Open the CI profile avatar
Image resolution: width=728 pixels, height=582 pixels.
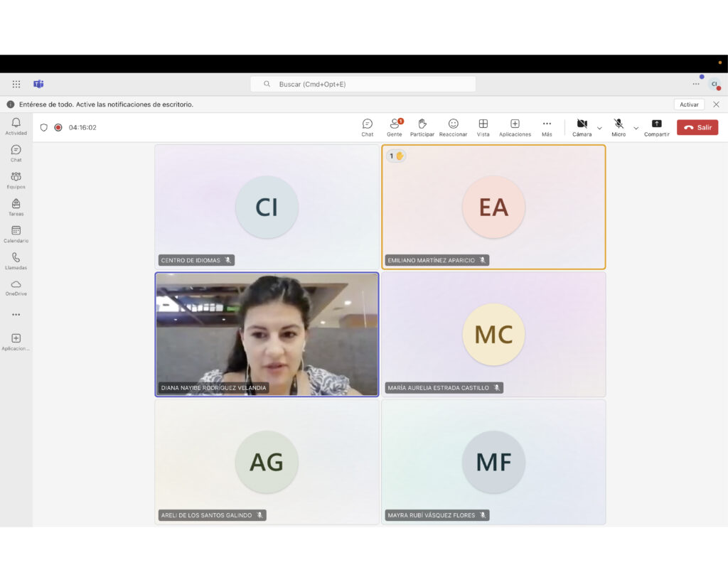(x=714, y=84)
